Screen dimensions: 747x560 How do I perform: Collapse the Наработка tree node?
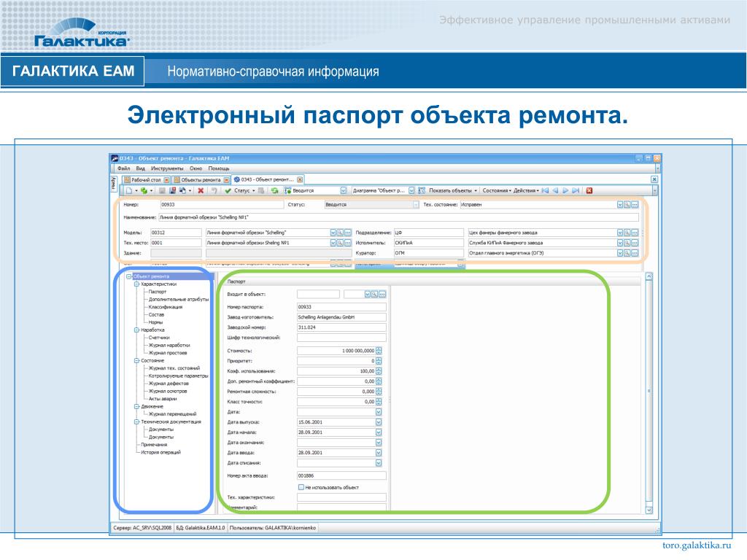pyautogui.click(x=136, y=330)
